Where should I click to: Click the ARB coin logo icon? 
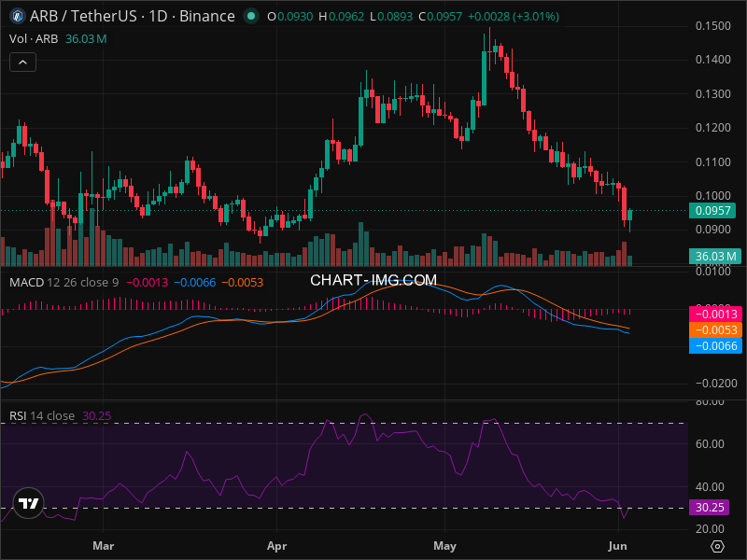(x=18, y=16)
